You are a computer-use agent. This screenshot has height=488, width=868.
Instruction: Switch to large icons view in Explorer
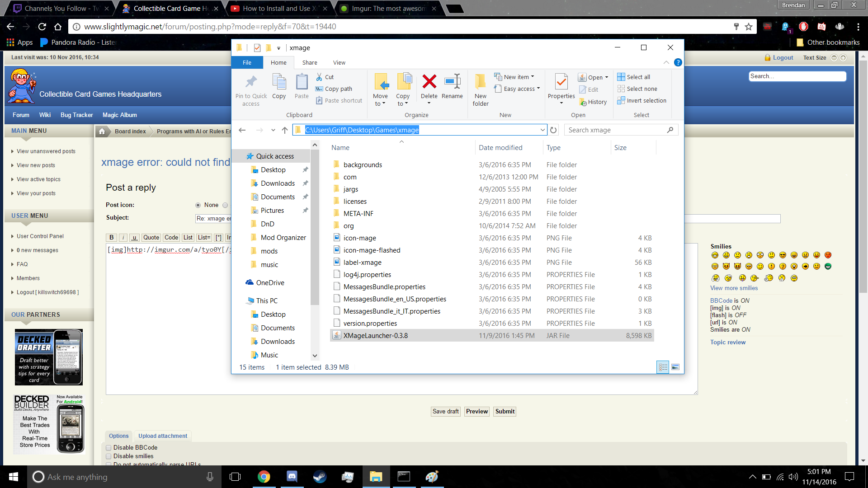[x=675, y=367]
